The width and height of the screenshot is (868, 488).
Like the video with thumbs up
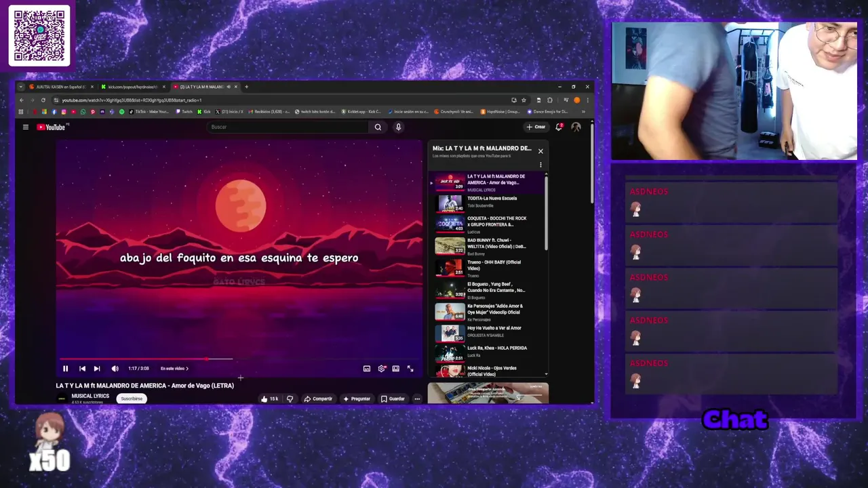click(269, 399)
